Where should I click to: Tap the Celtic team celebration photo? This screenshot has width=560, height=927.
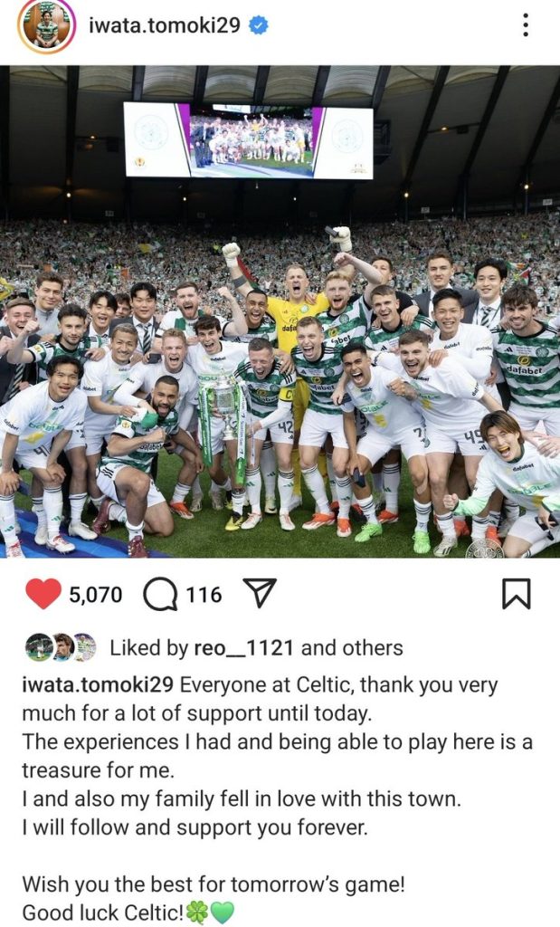click(280, 311)
